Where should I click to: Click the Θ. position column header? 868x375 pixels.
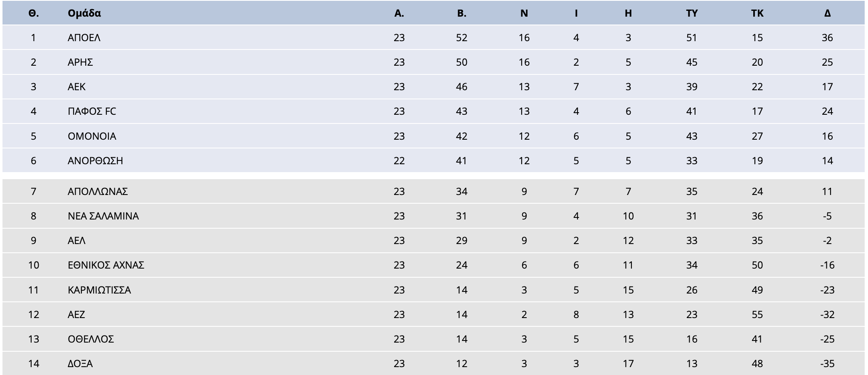click(x=33, y=13)
